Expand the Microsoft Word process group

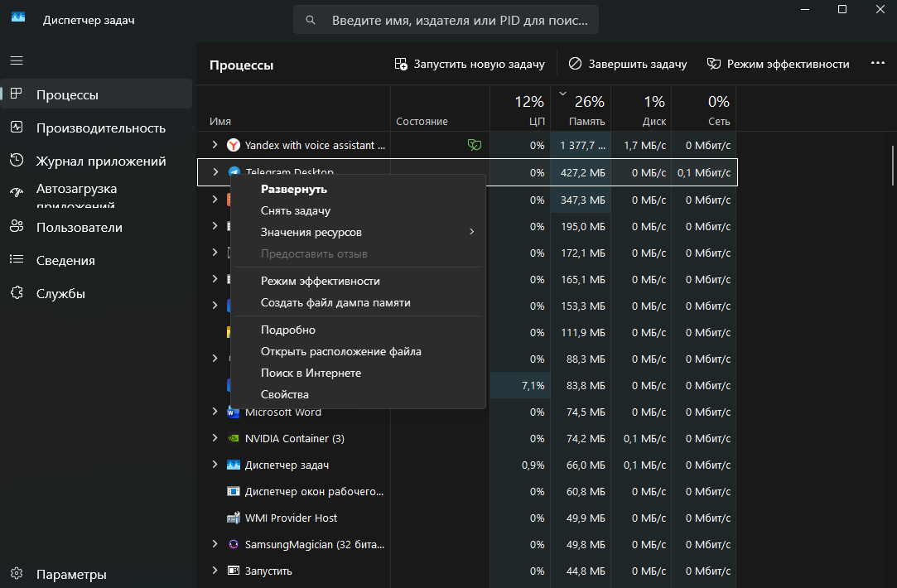pos(215,412)
